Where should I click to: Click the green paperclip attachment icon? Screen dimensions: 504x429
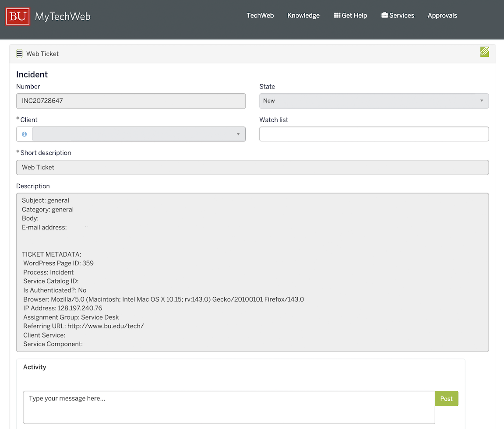point(484,52)
